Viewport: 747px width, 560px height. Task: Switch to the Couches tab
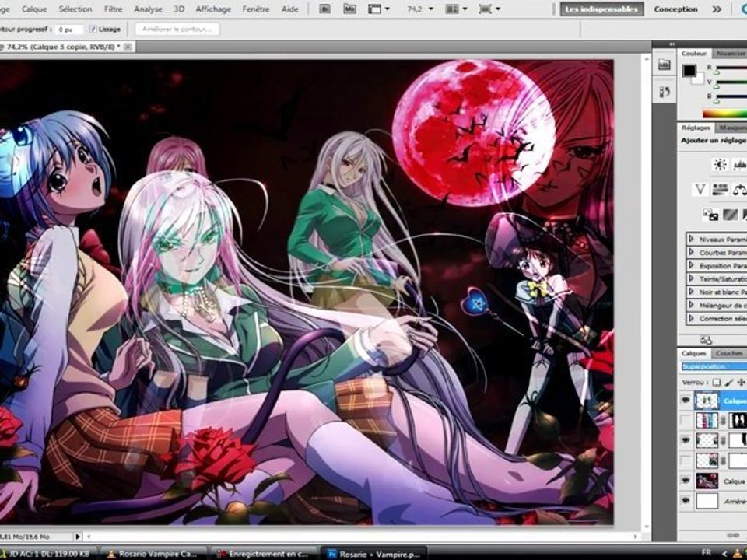pos(729,353)
